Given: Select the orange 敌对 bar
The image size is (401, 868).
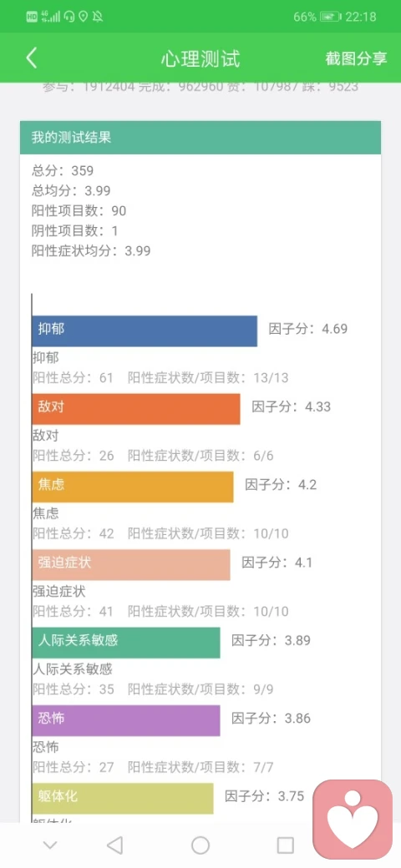Looking at the screenshot, I should click(x=136, y=409).
